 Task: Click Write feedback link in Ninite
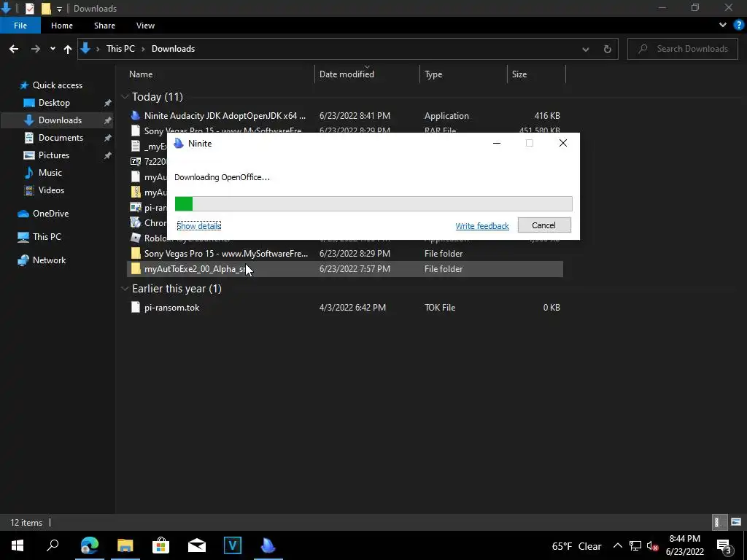(x=481, y=226)
